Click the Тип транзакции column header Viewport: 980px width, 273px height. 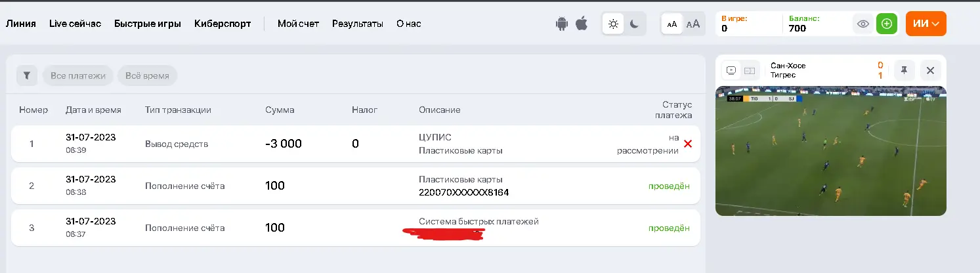coord(178,110)
